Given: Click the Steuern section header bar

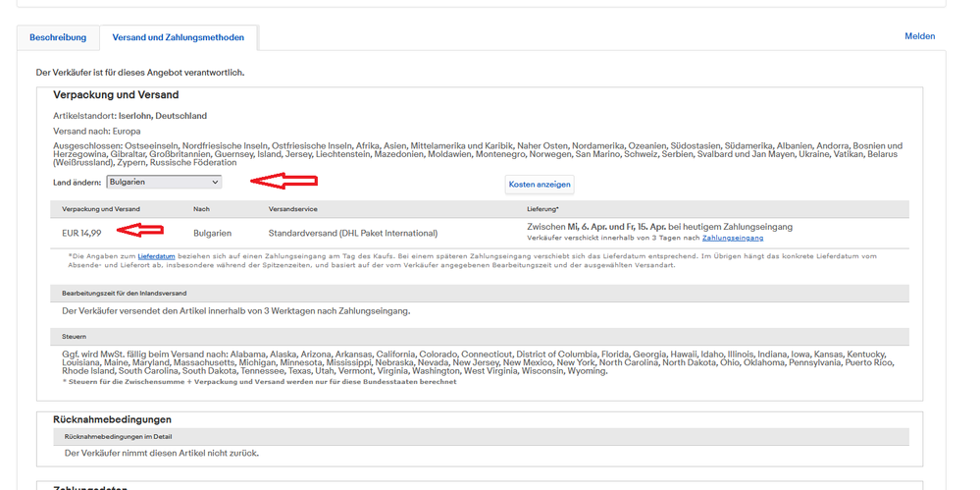Looking at the screenshot, I should tap(480, 336).
